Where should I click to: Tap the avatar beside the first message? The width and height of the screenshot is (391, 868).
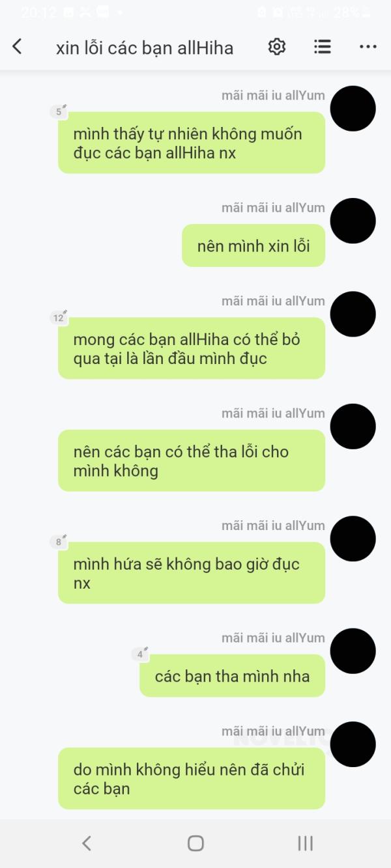click(353, 109)
